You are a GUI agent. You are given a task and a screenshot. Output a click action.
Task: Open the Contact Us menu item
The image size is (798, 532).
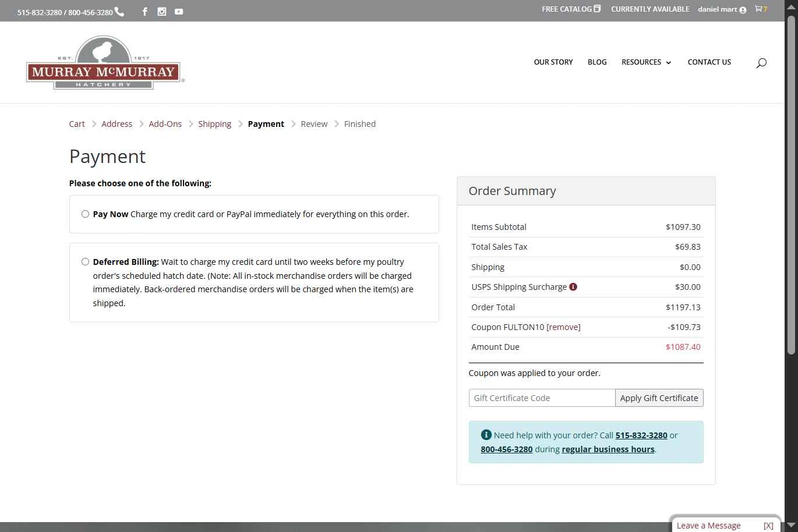tap(709, 62)
